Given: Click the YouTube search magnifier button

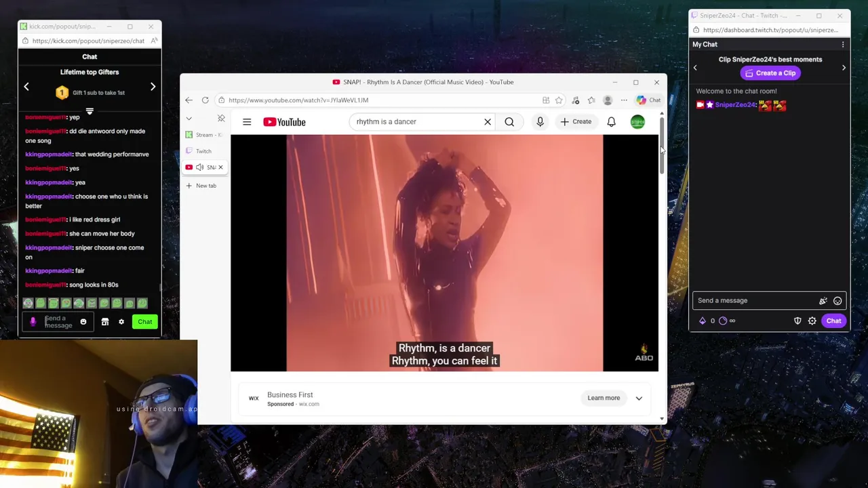Looking at the screenshot, I should [x=509, y=122].
